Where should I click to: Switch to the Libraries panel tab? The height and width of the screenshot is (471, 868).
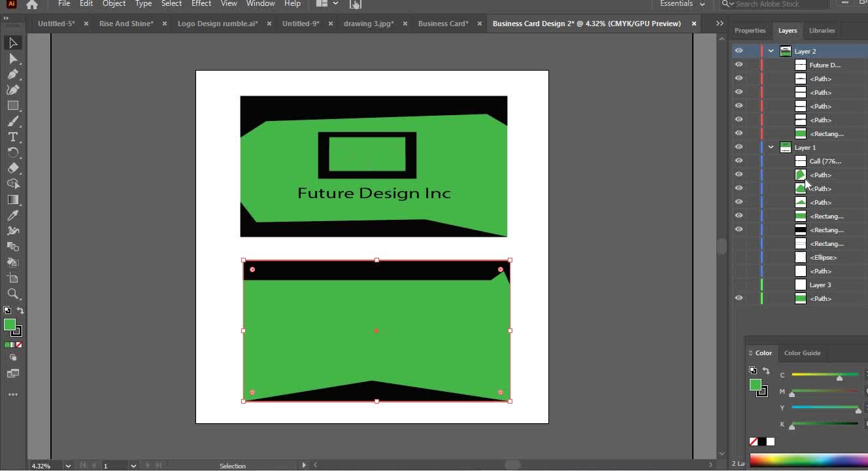click(x=822, y=30)
